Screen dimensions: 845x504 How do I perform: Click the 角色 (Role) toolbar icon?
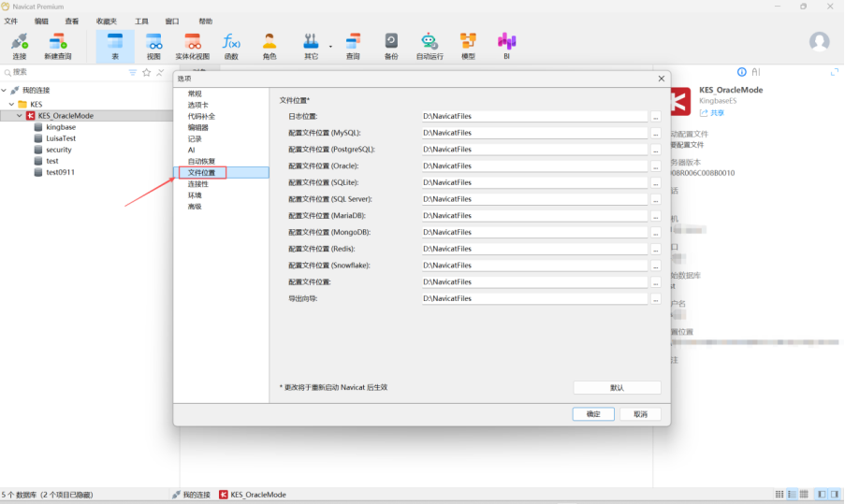pos(270,45)
